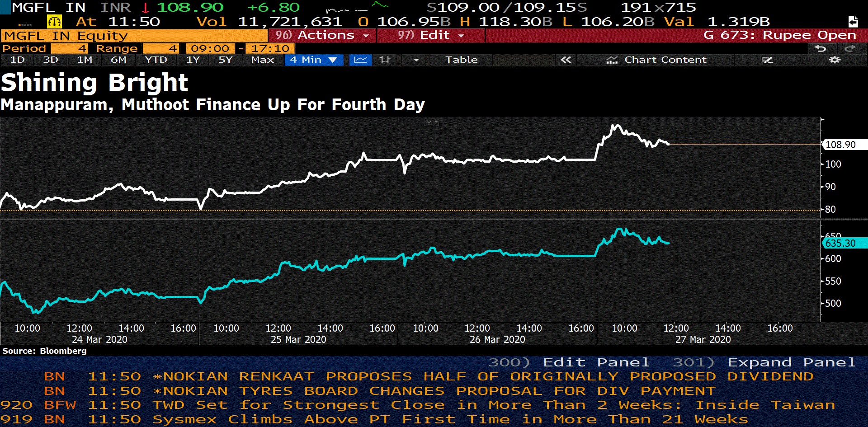
Task: Open the chart type dropdown arrow
Action: 416,60
